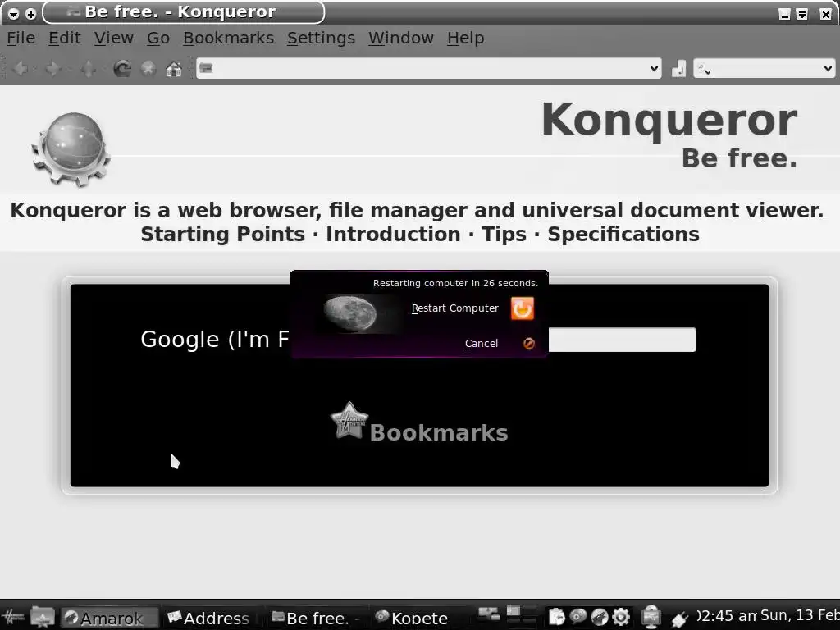Switch to Amarok in taskbar
Screen dimensions: 840x630
[x=109, y=619]
